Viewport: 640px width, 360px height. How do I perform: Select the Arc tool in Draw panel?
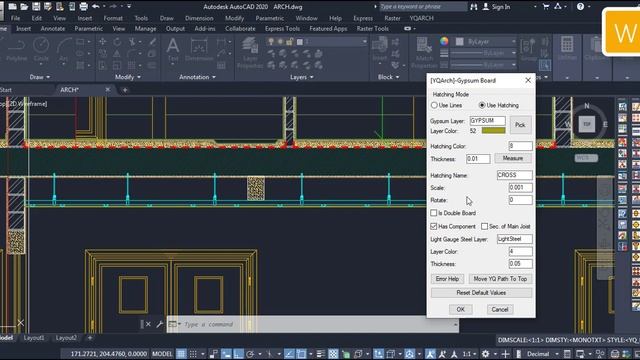pos(63,50)
